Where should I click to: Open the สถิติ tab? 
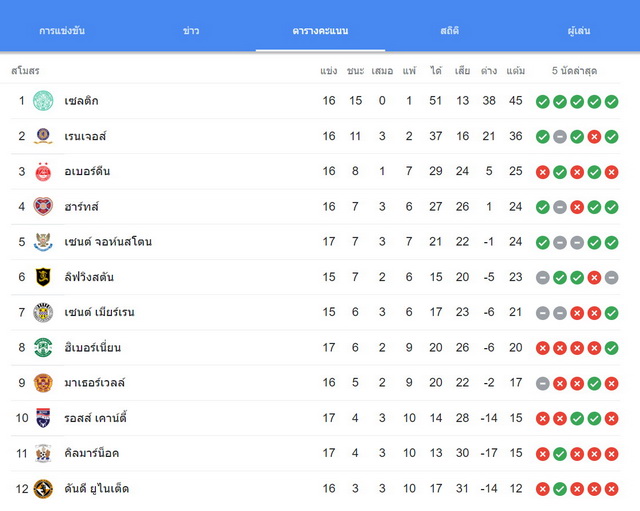[449, 31]
